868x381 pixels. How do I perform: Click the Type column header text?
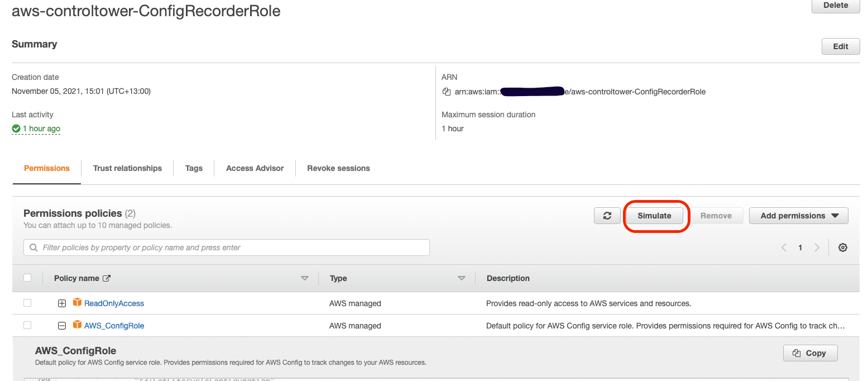[338, 278]
